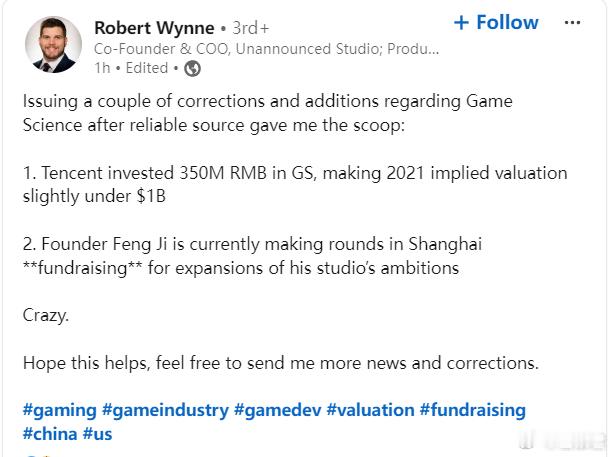Click the Founder Feng Ji paragraph
This screenshot has width=613, height=457.
[x=252, y=256]
